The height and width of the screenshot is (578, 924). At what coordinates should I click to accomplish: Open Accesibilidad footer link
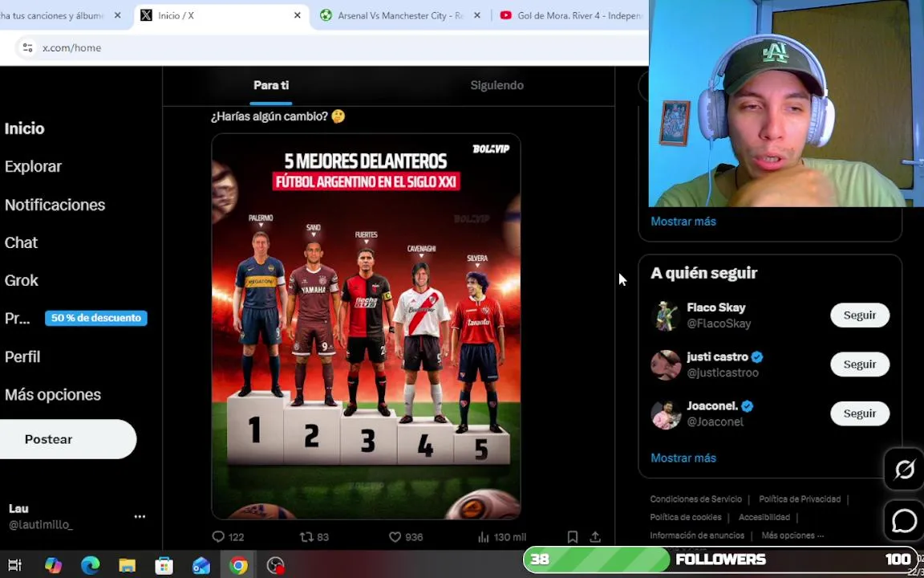pyautogui.click(x=764, y=518)
